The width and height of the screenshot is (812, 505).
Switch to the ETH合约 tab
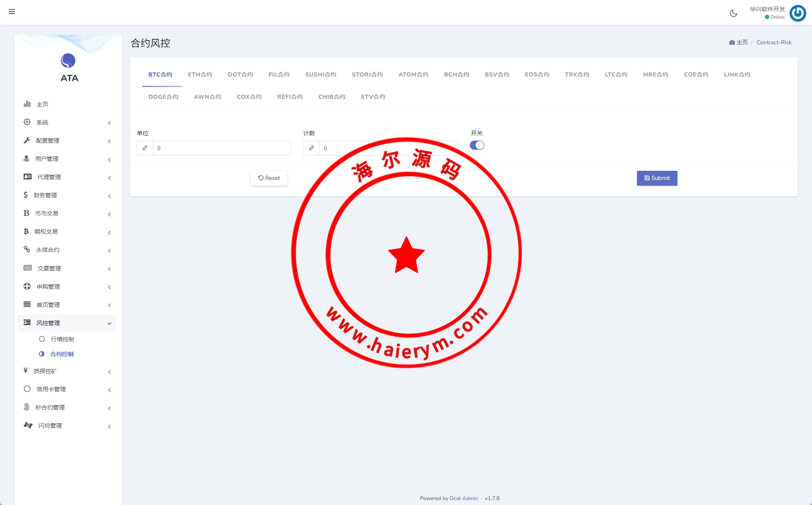tap(200, 74)
